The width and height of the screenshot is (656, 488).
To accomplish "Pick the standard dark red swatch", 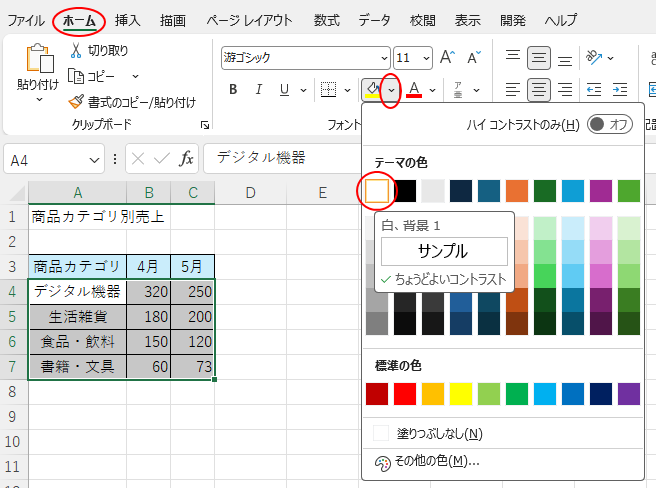I will 377,394.
